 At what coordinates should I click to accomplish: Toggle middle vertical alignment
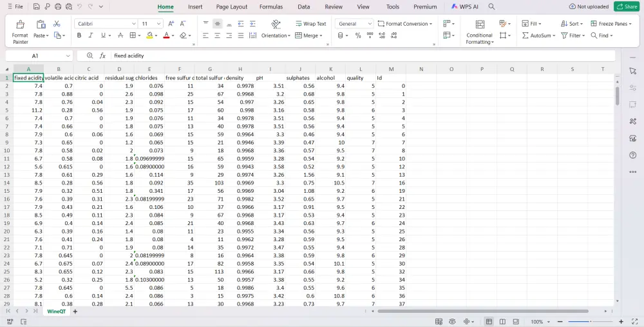tap(217, 23)
